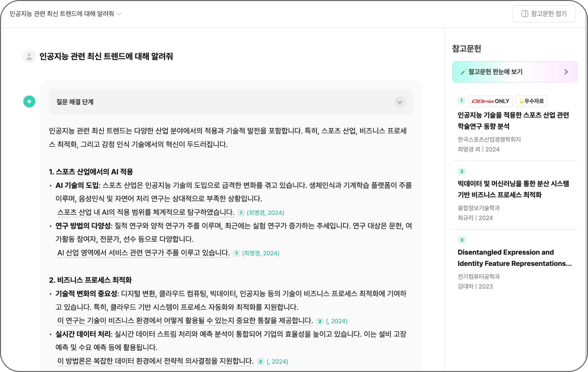Click reference number 1 badge in the sidebar

point(461,101)
